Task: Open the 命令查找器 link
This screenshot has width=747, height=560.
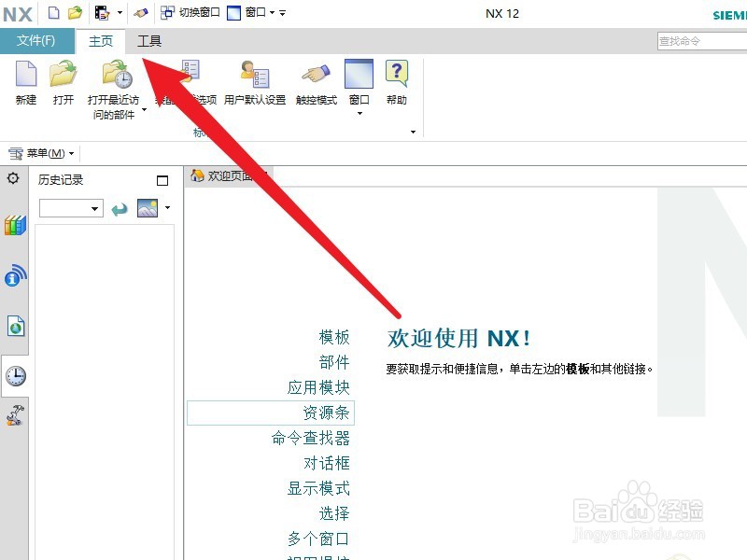Action: (x=311, y=438)
